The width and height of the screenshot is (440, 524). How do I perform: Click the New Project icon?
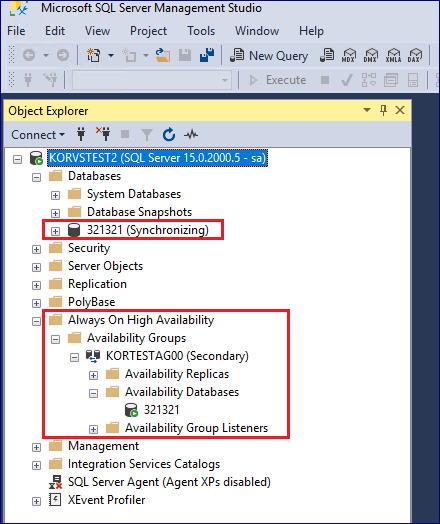click(x=94, y=55)
